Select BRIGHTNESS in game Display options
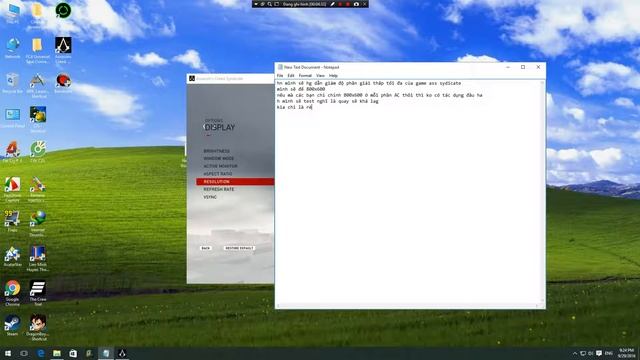The image size is (640, 360). [217, 151]
